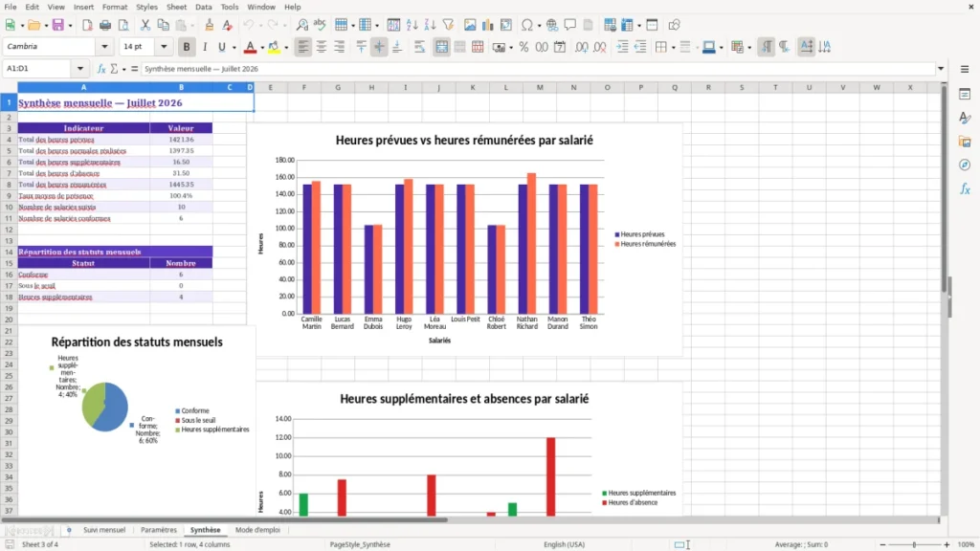Viewport: 980px width, 551px height.
Task: Click the Sort Ascending icon
Action: 412,25
